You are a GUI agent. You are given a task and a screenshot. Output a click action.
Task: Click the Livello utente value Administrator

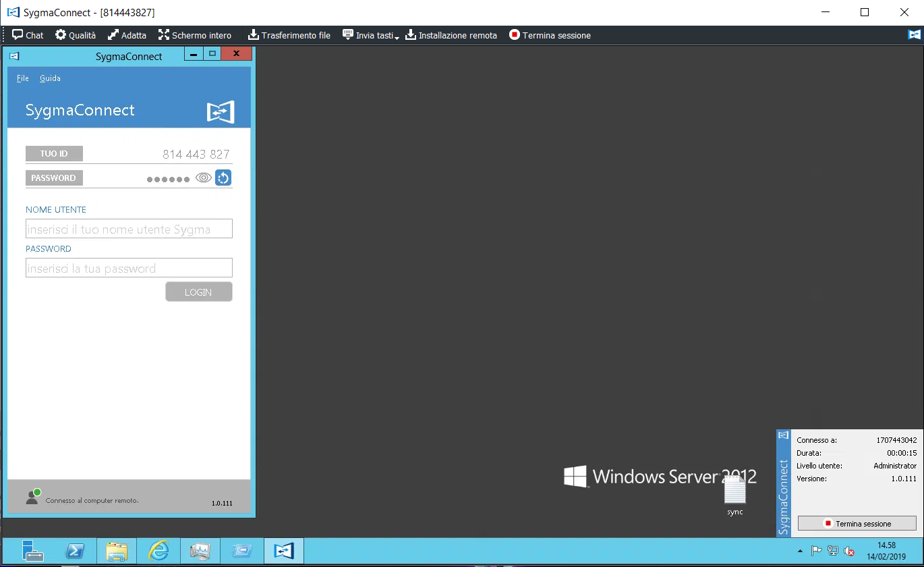pyautogui.click(x=895, y=466)
